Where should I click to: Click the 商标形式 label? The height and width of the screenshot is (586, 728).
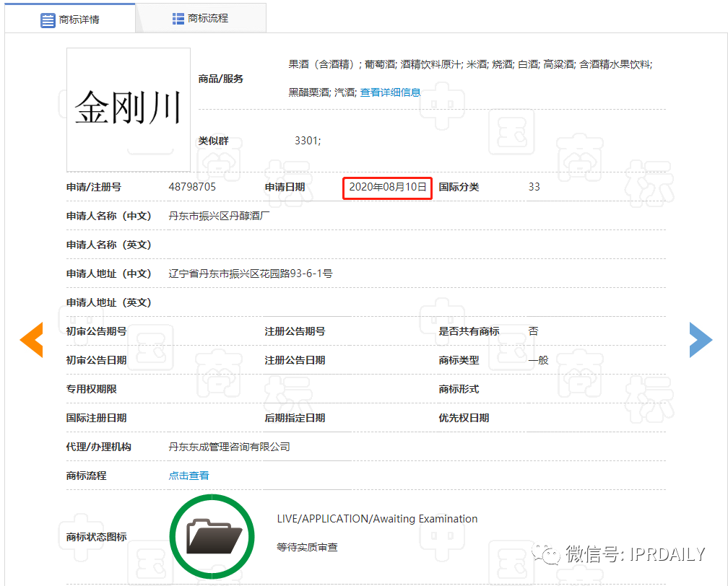click(459, 389)
